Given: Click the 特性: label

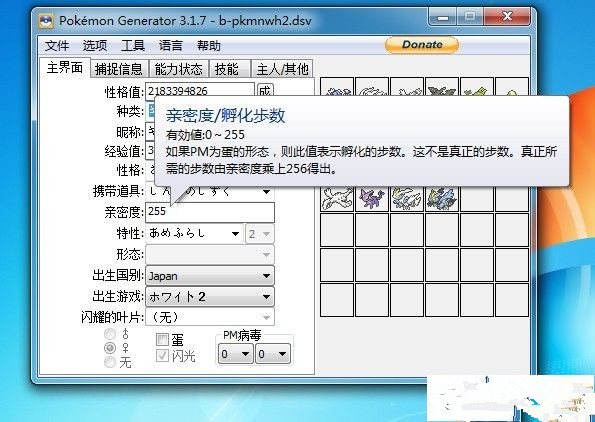Looking at the screenshot, I should [x=131, y=233].
